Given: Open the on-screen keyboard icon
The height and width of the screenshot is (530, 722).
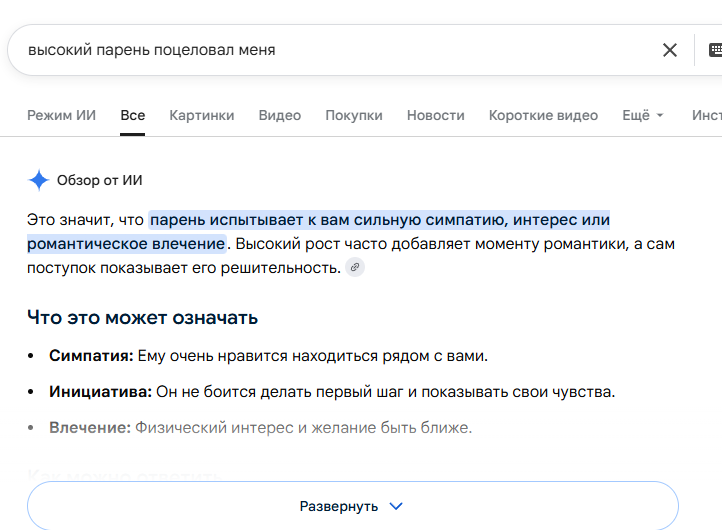Looking at the screenshot, I should tap(715, 50).
